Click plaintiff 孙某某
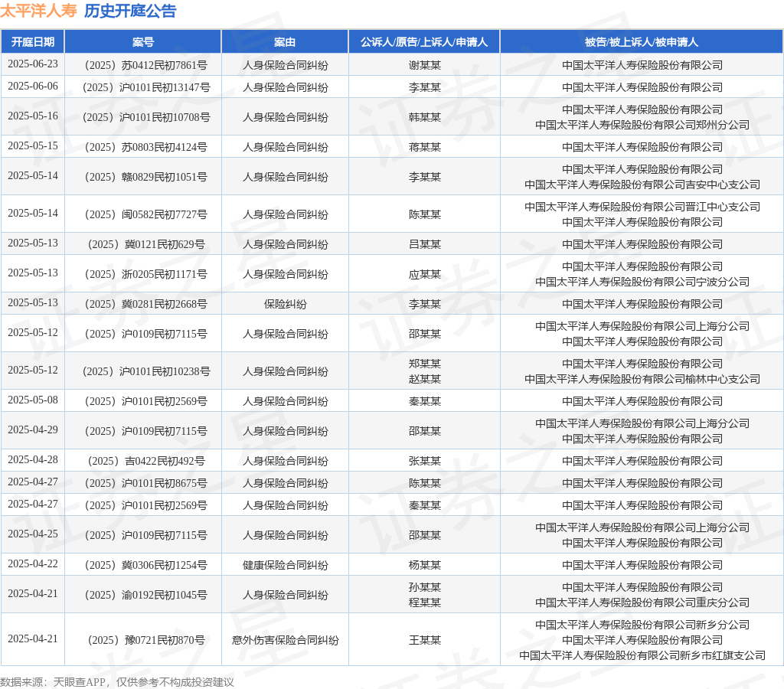 [424, 587]
